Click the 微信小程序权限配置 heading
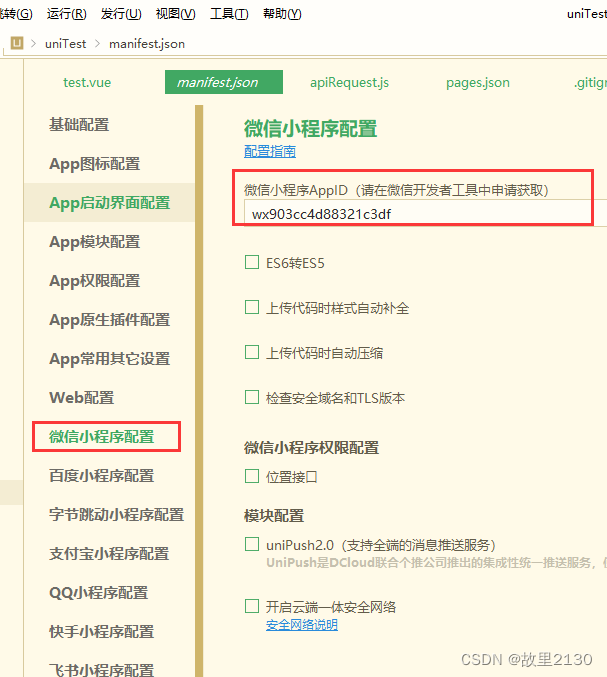The height and width of the screenshot is (677, 607). click(x=311, y=448)
